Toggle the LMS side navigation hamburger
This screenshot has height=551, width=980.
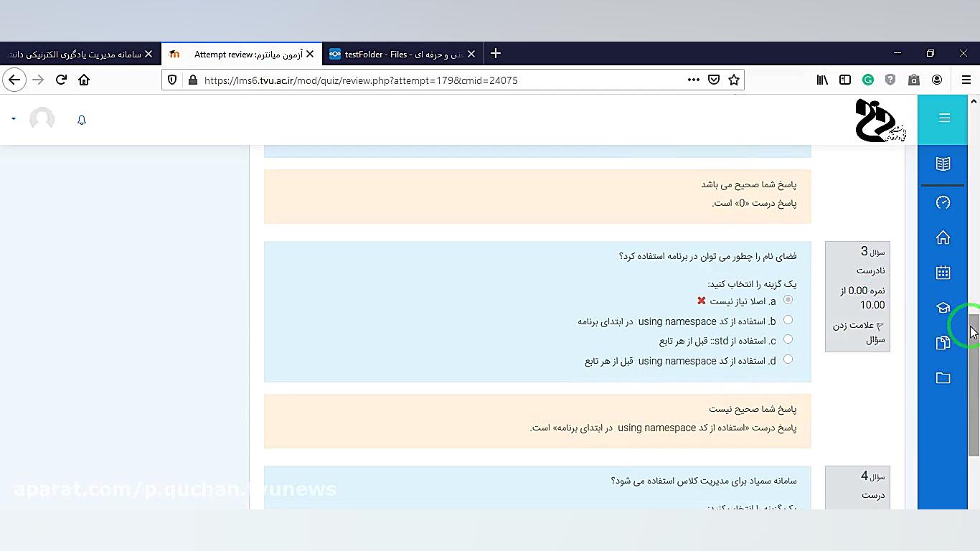(943, 118)
